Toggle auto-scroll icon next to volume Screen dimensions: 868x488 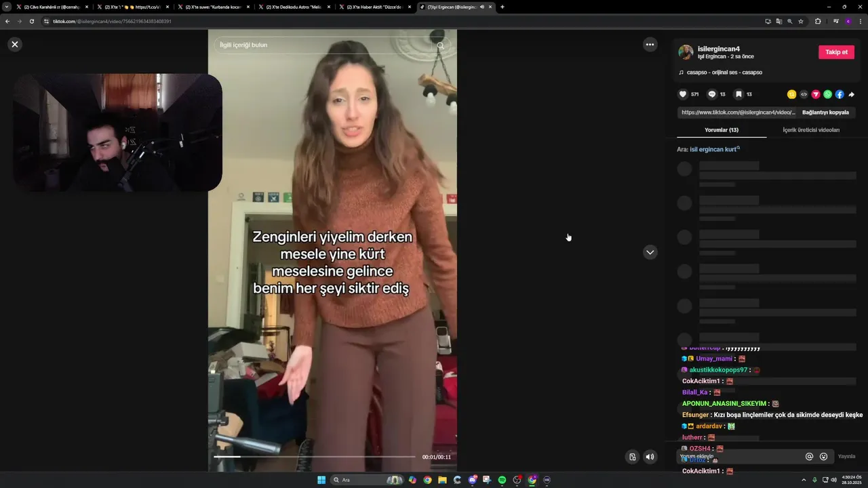coord(632,457)
